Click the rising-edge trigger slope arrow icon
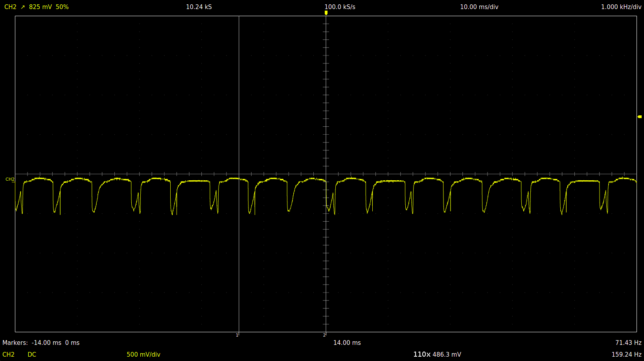This screenshot has height=361, width=644. coord(23,7)
